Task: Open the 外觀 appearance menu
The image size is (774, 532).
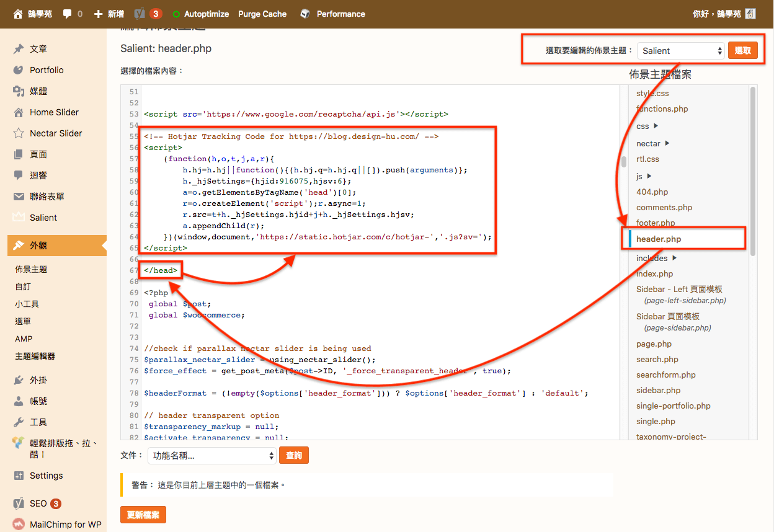Action: tap(38, 246)
